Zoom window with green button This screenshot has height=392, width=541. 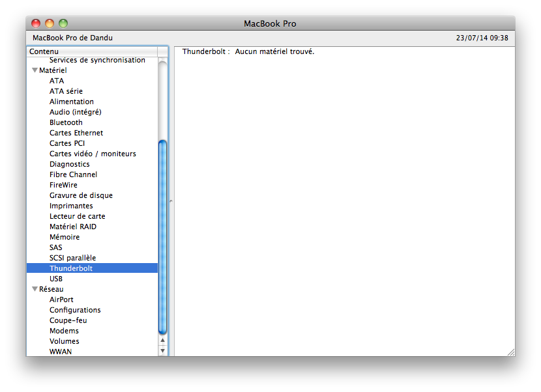click(x=63, y=23)
